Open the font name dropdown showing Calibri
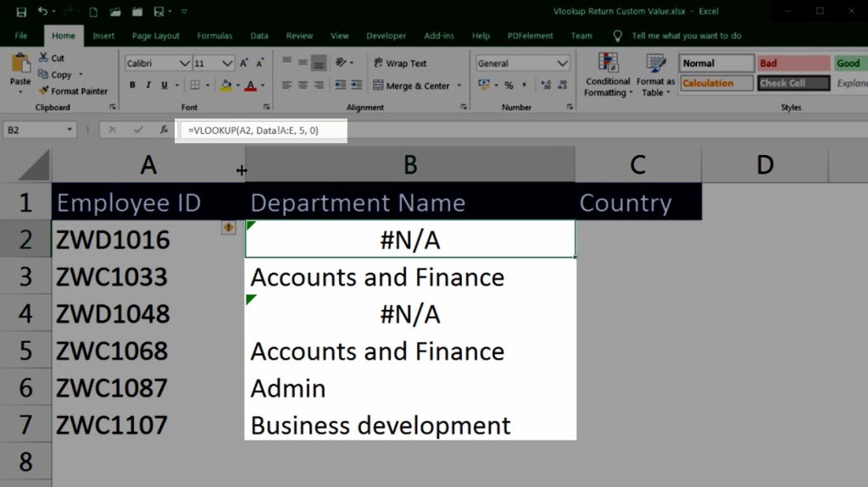The image size is (868, 487). pyautogui.click(x=184, y=64)
